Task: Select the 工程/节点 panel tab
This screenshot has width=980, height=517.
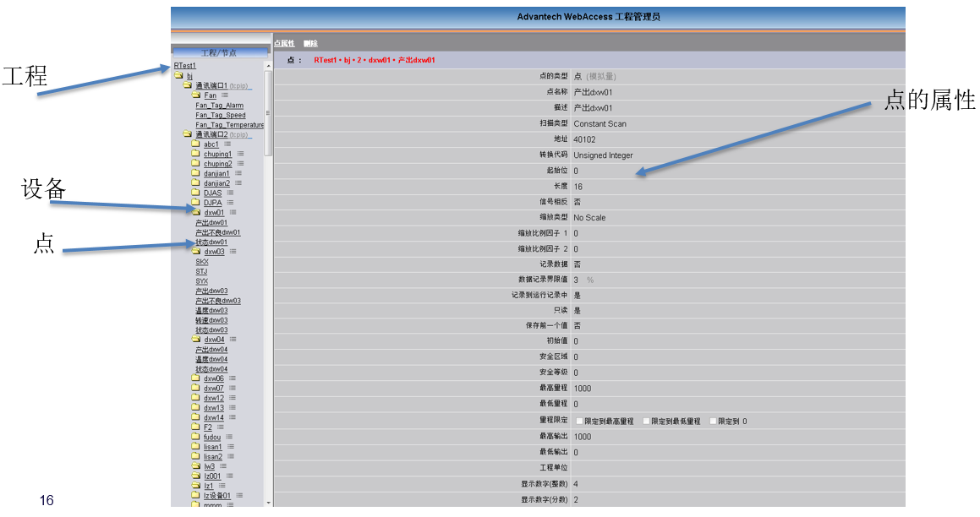Action: tap(219, 52)
